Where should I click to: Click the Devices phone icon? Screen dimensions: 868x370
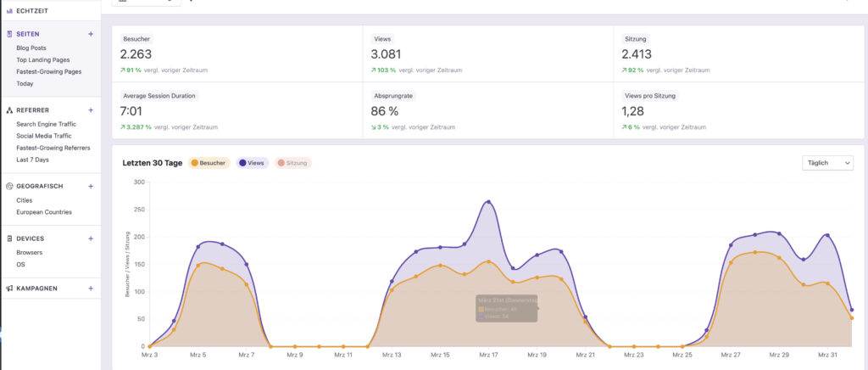(x=8, y=238)
